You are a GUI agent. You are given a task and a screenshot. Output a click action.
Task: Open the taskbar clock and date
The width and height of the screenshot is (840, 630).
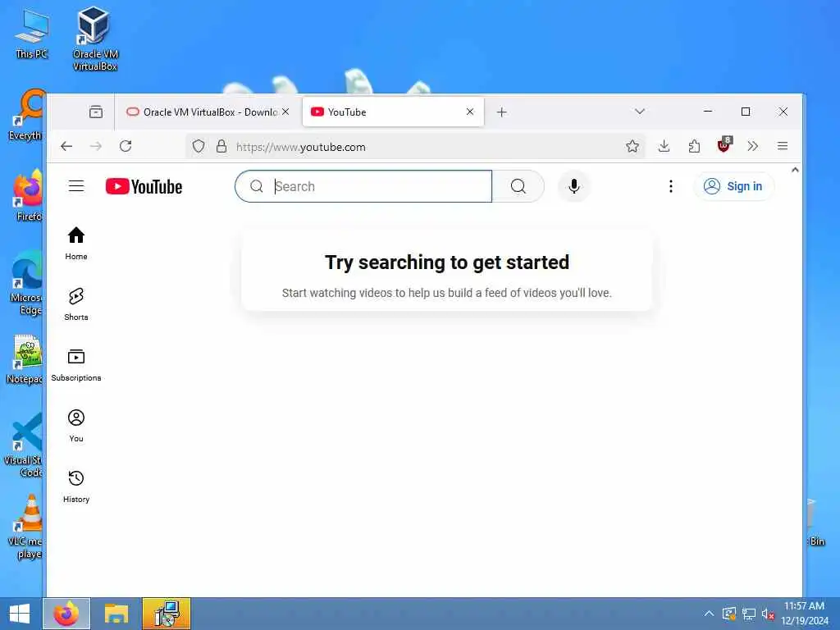pos(804,614)
